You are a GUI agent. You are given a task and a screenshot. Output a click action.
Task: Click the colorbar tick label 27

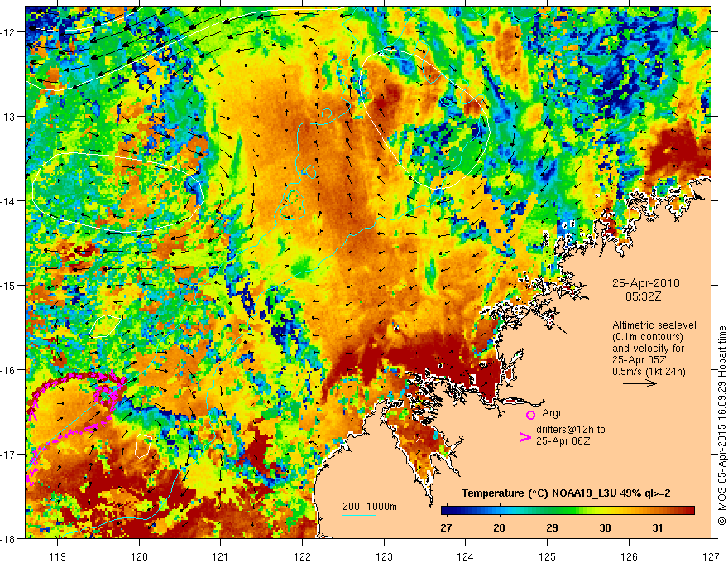pyautogui.click(x=446, y=527)
